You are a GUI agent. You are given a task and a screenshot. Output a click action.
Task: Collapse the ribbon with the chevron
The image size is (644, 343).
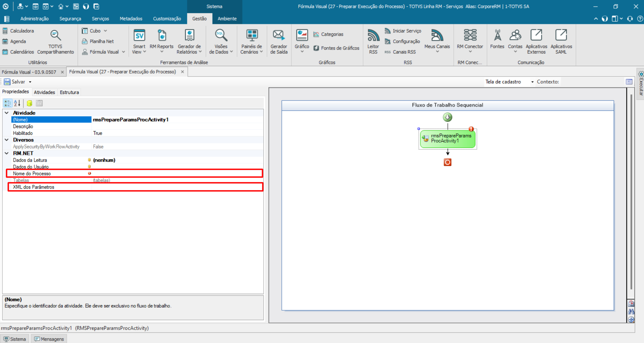pos(596,19)
